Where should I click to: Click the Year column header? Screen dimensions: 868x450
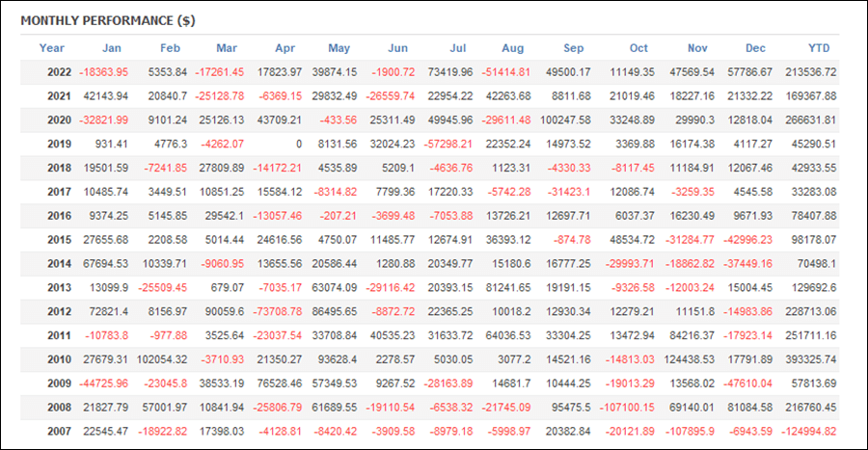52,48
